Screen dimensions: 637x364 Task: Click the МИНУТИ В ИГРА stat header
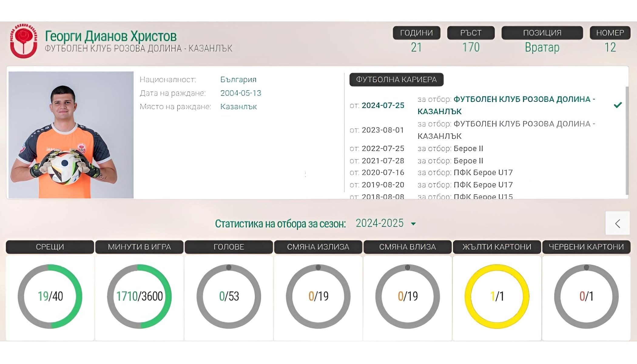[x=139, y=247]
